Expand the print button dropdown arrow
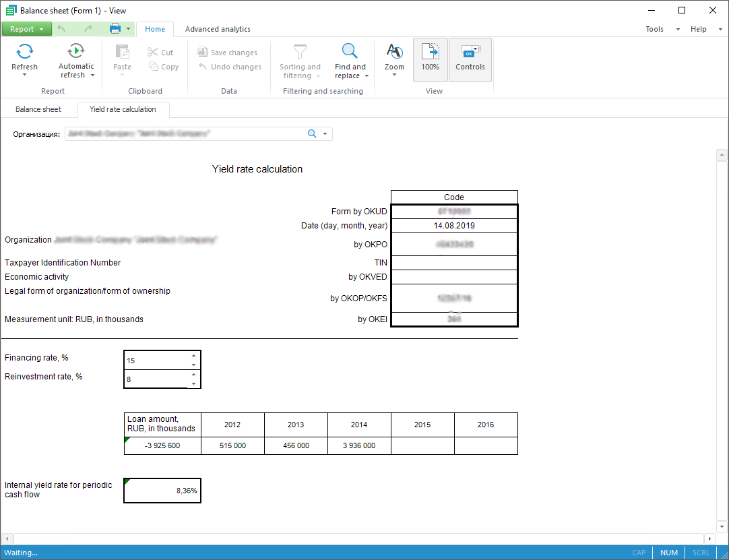729x560 pixels. (128, 29)
